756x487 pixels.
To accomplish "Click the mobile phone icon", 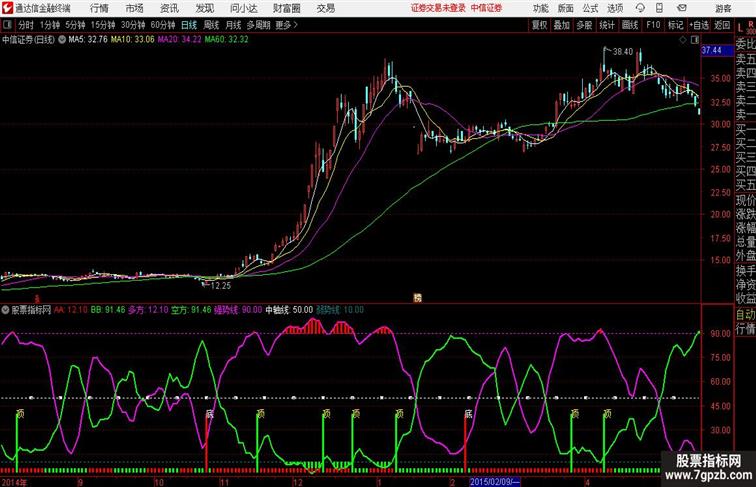I will tap(660, 8).
